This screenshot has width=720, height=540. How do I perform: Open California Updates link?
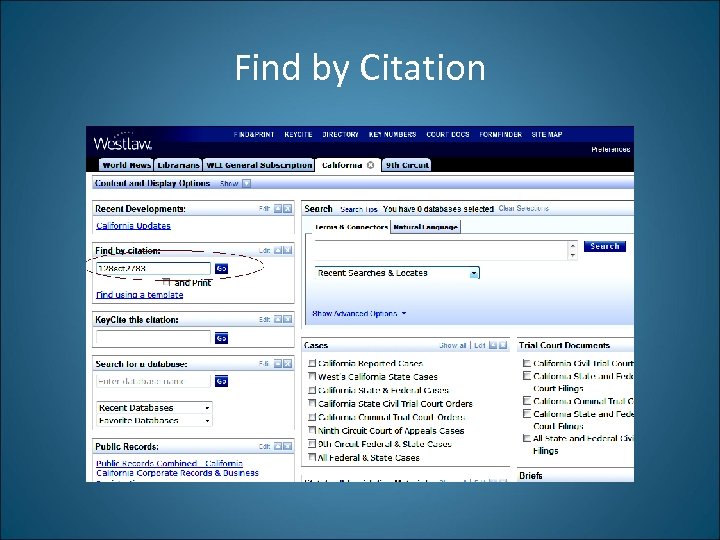point(134,225)
